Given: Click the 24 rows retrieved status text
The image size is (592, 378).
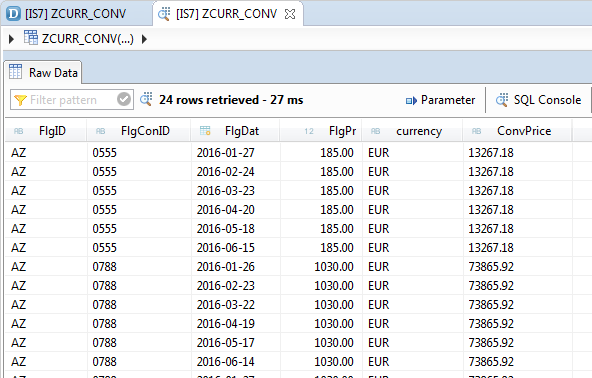Looking at the screenshot, I should point(231,100).
